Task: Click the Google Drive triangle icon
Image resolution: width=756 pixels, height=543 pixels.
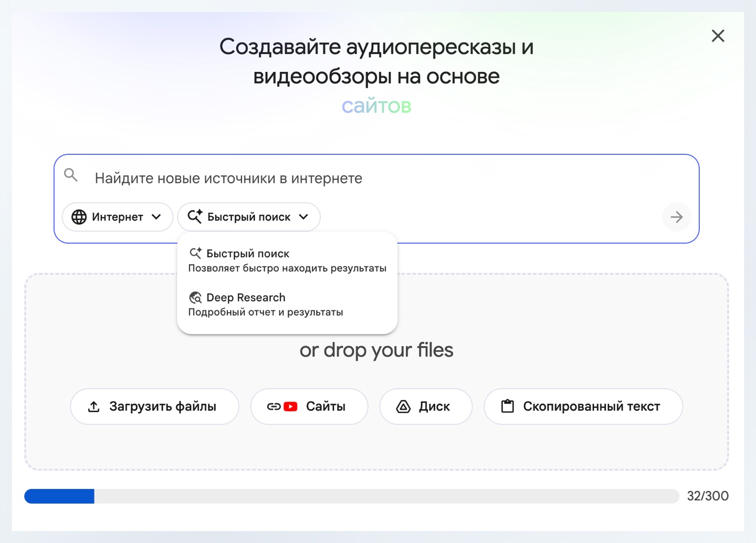Action: point(403,406)
